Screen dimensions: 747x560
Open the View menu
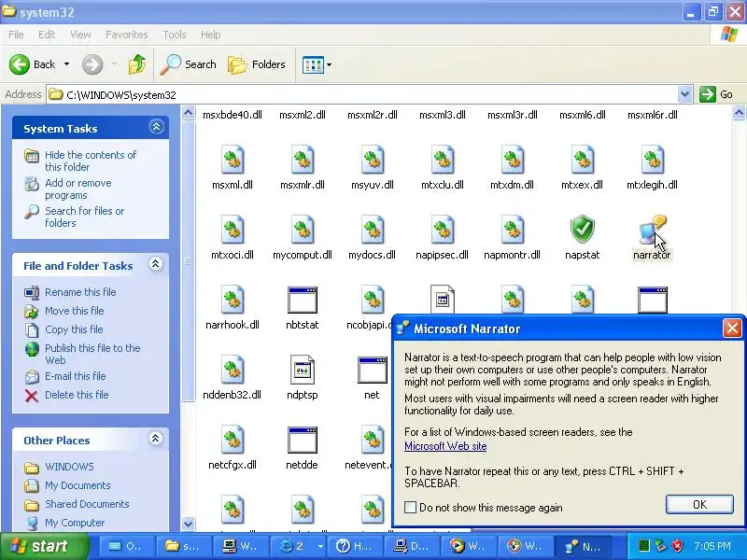pos(80,35)
